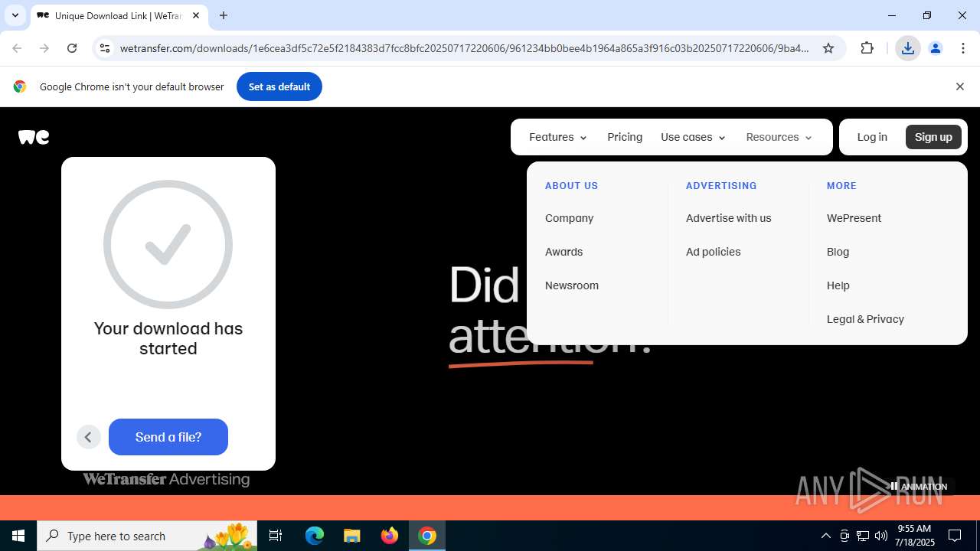The image size is (980, 551).
Task: Launch Microsoft Edge from the taskbar
Action: [315, 536]
